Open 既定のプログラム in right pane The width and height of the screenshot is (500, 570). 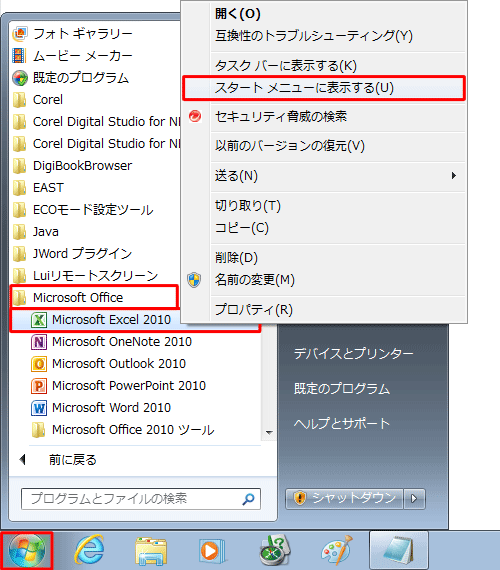342,389
